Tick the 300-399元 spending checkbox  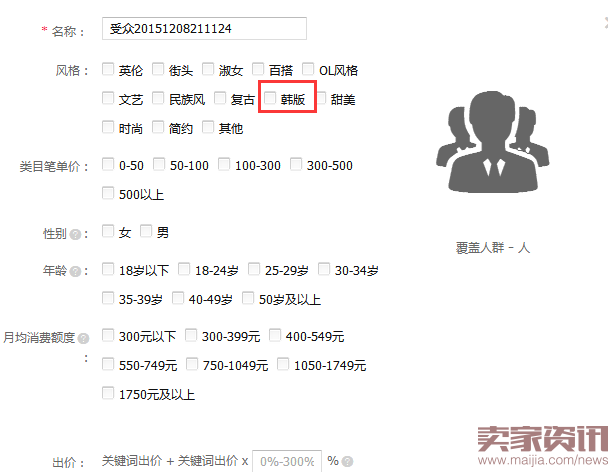(x=191, y=335)
